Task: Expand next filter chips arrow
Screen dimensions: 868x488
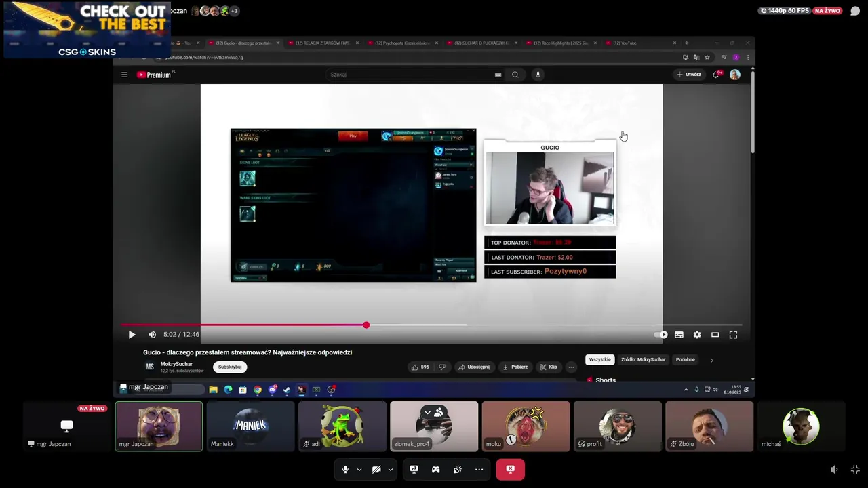Action: pyautogui.click(x=711, y=360)
